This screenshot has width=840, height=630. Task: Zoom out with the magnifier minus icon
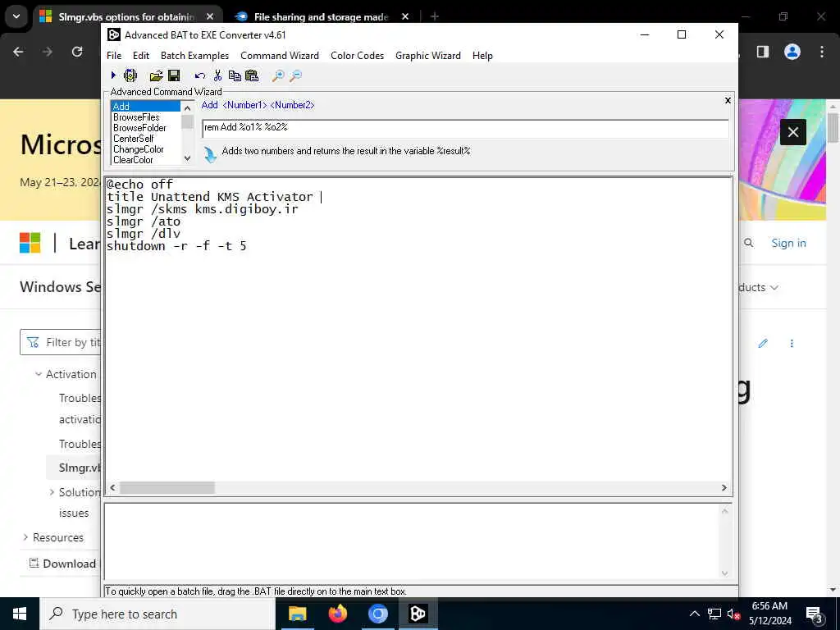pyautogui.click(x=295, y=75)
